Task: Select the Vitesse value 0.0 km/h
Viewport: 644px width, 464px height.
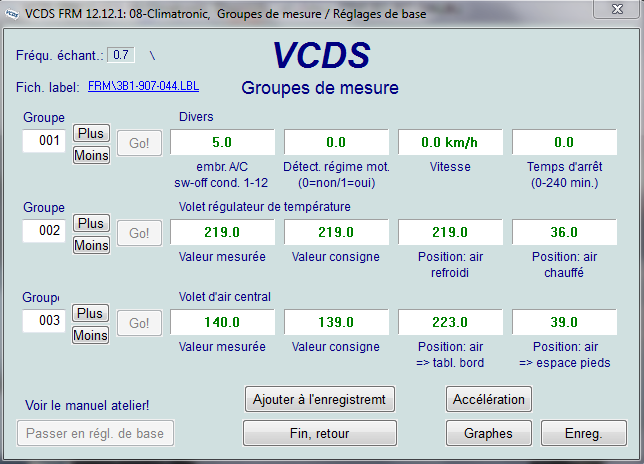Action: 450,142
